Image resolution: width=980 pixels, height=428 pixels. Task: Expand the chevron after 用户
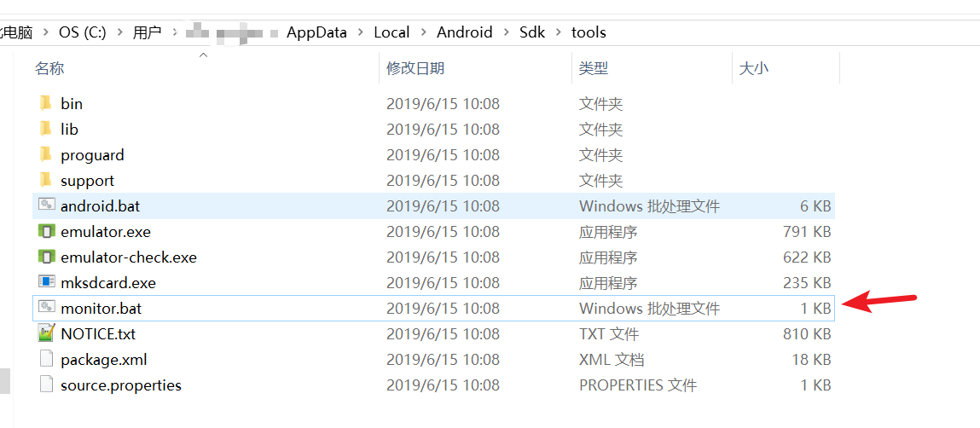175,32
